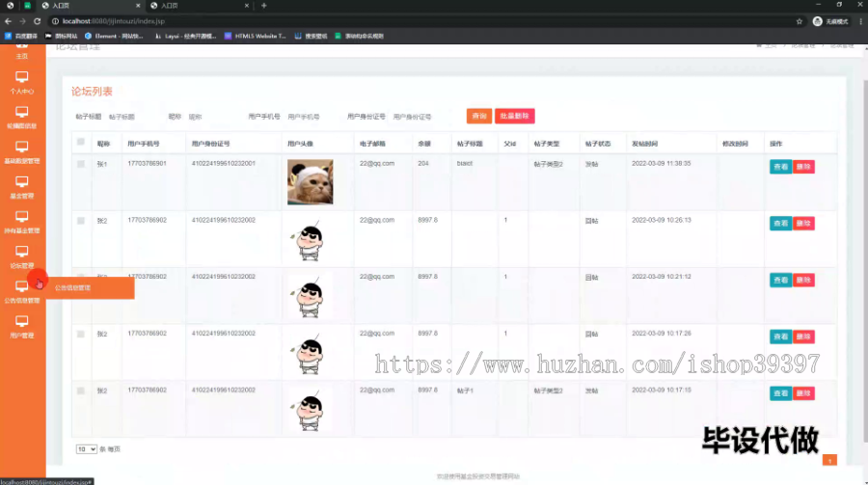This screenshot has width=868, height=485.
Task: Open 用户管理 sidebar icon
Action: click(21, 321)
